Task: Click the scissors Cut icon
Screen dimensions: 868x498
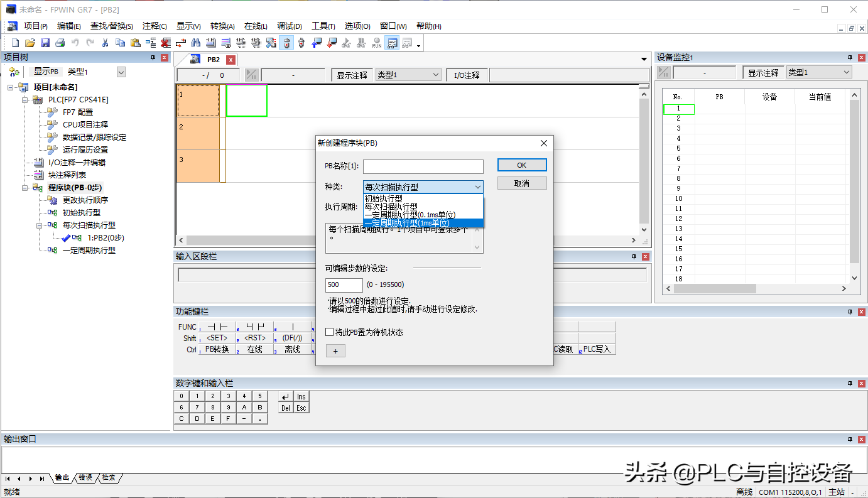Action: [x=105, y=43]
